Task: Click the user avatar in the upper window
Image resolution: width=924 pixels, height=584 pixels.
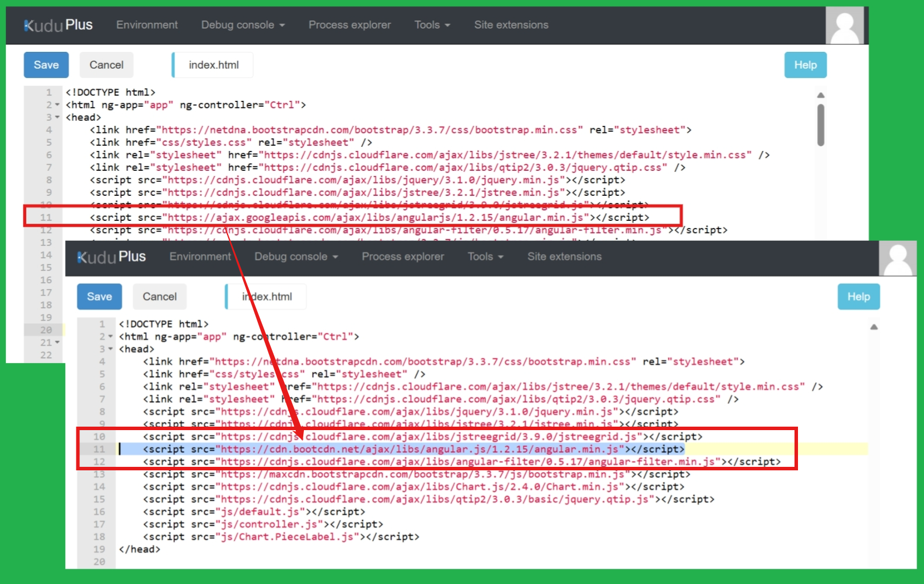Action: (x=844, y=26)
